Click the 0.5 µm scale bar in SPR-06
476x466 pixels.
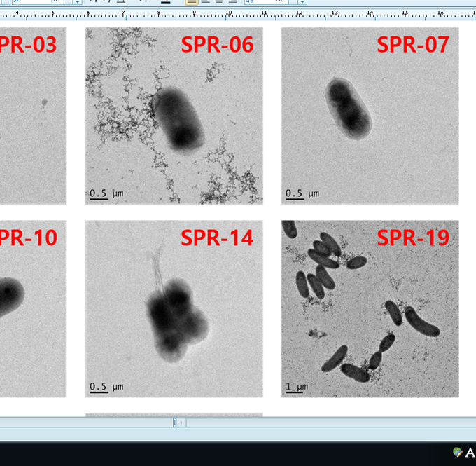(x=99, y=199)
